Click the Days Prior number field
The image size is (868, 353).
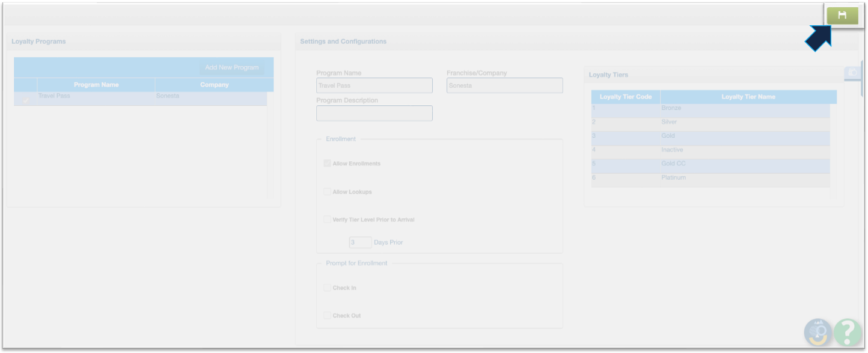tap(360, 242)
